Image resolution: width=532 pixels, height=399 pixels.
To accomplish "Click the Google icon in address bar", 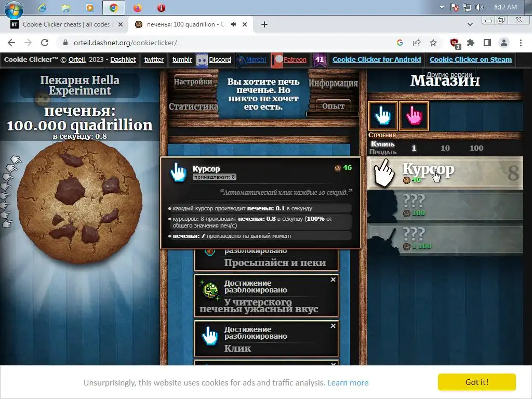I will tap(400, 43).
